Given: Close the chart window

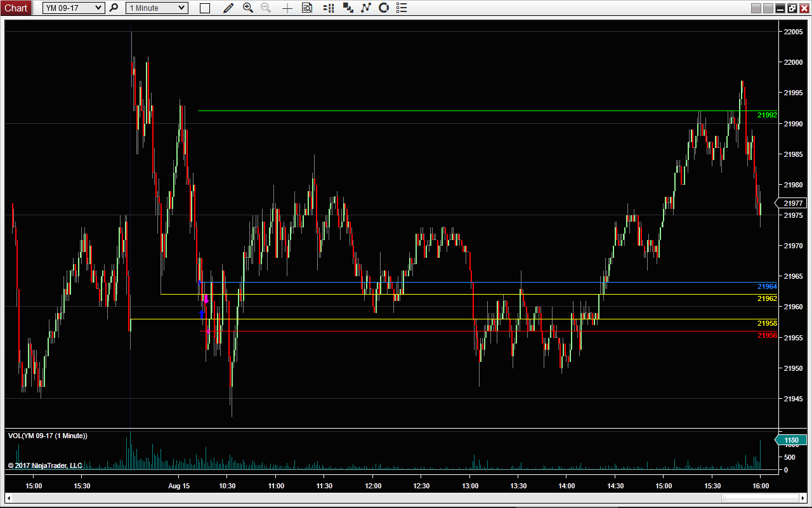Looking at the screenshot, I should pyautogui.click(x=804, y=8).
